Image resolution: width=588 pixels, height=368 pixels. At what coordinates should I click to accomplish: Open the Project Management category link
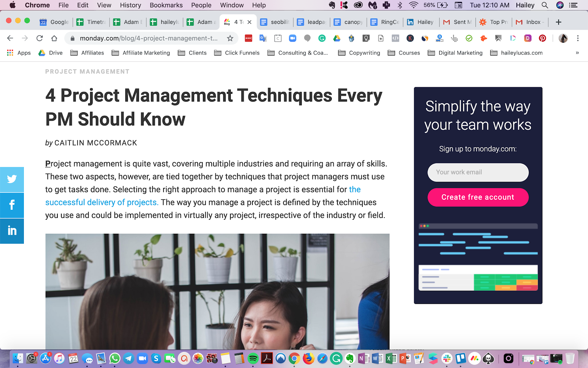(x=87, y=71)
